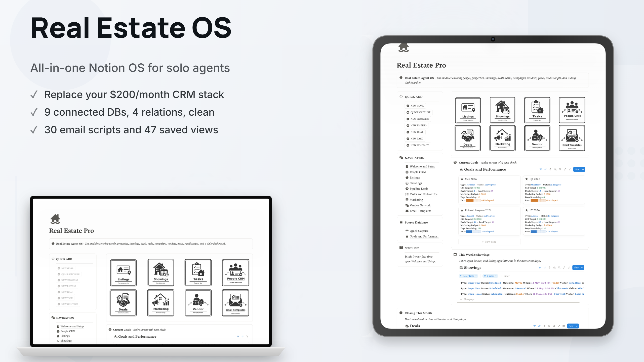Open Email Templates in the tablet navigation
Viewport: 644px width, 362px height.
(418, 211)
